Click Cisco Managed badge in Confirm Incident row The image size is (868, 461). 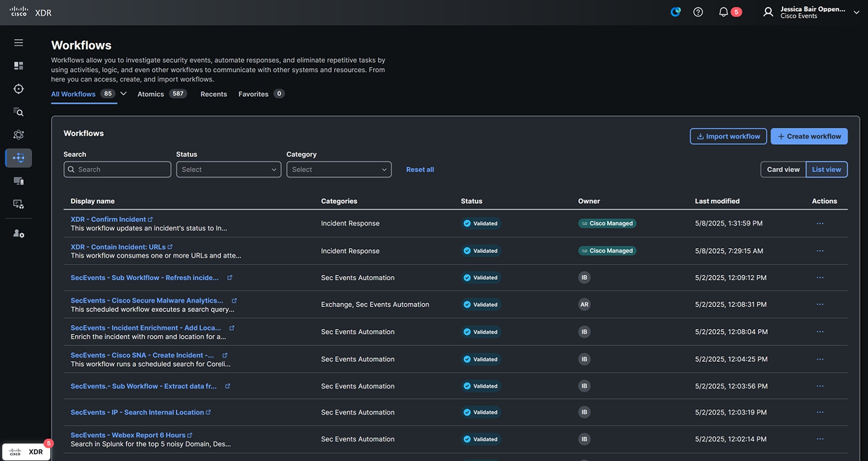pos(607,224)
